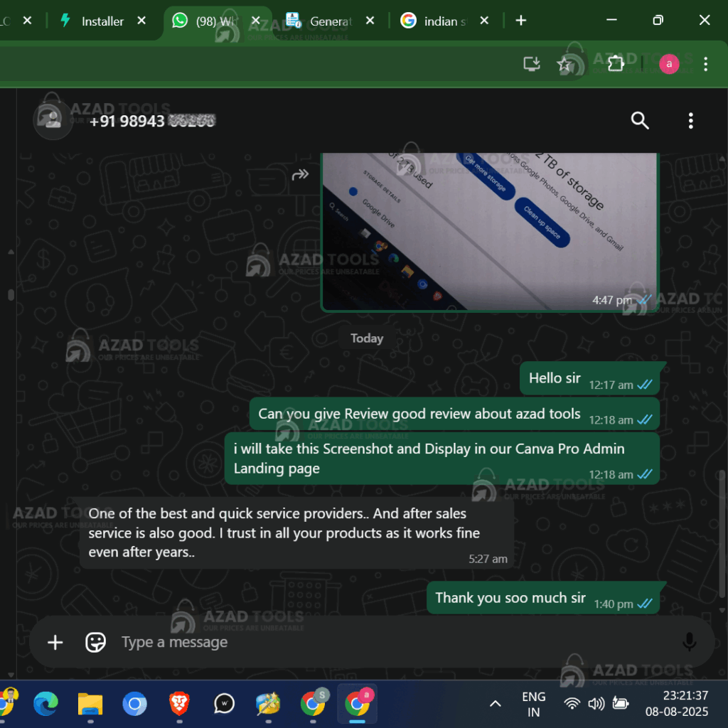The image size is (728, 728).
Task: Click the 1:40 pm timestamp
Action: pyautogui.click(x=614, y=604)
